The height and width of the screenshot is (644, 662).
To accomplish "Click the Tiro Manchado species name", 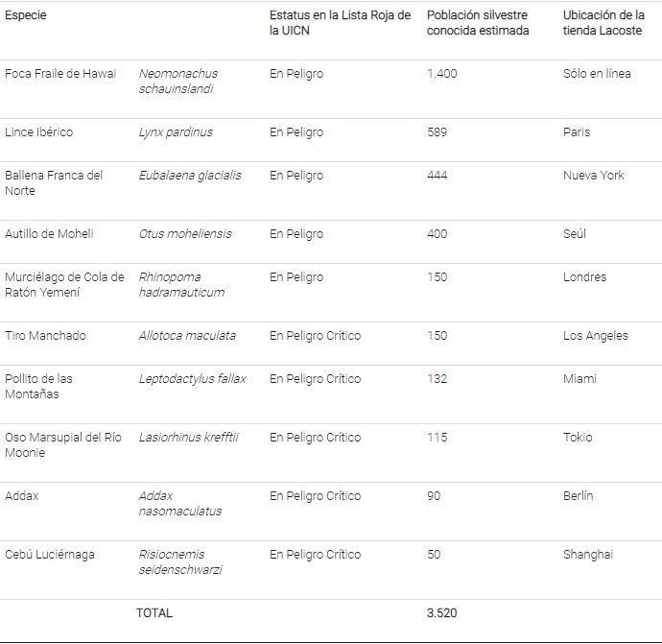I will [x=45, y=335].
